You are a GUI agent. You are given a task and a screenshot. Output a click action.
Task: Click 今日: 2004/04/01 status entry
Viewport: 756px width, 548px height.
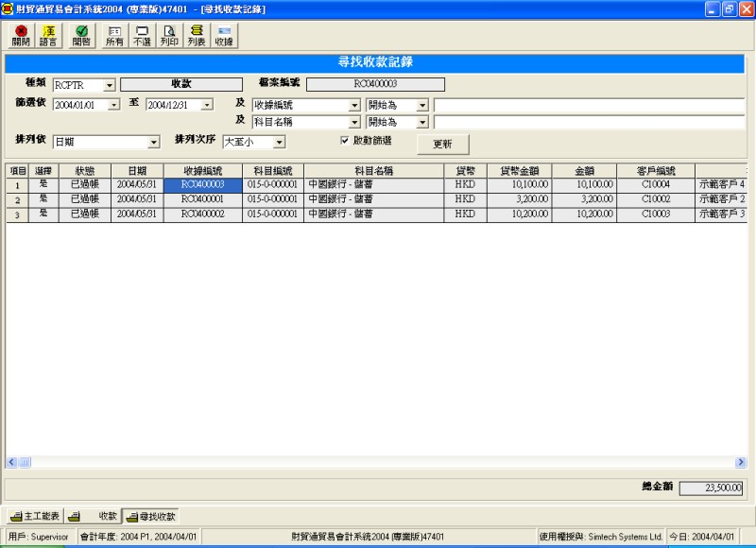[702, 537]
